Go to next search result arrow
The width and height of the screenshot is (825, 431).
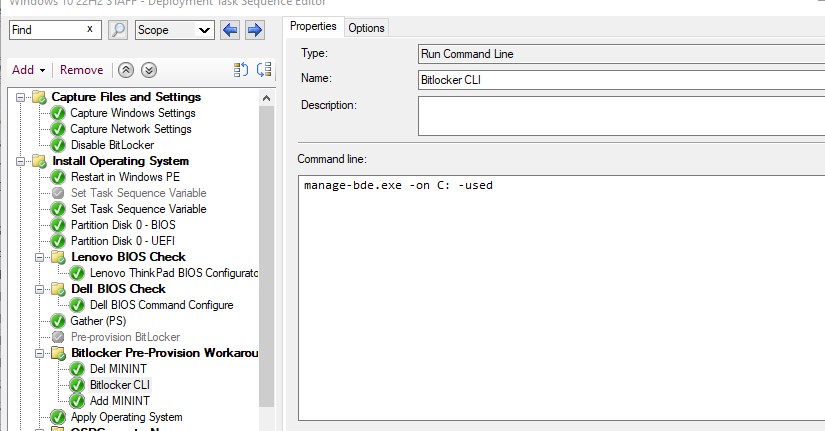(x=254, y=30)
